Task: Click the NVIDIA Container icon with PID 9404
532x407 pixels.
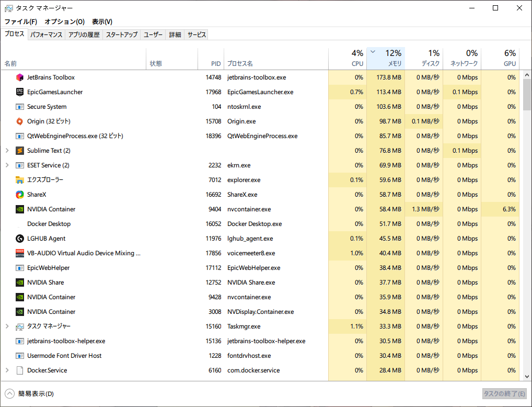Action: 20,209
